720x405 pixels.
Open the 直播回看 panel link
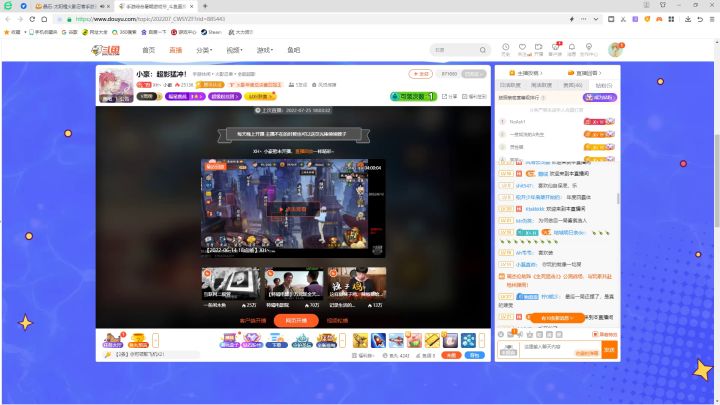585,73
